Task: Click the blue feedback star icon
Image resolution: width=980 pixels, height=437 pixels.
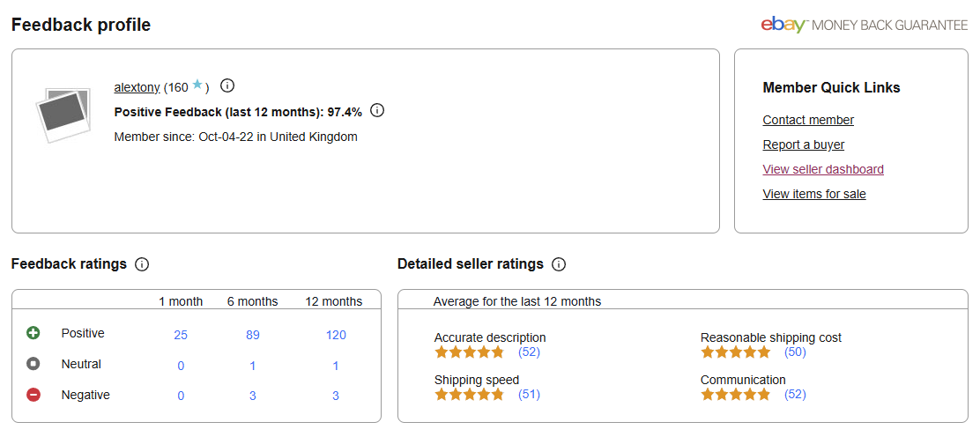Action: pyautogui.click(x=197, y=85)
